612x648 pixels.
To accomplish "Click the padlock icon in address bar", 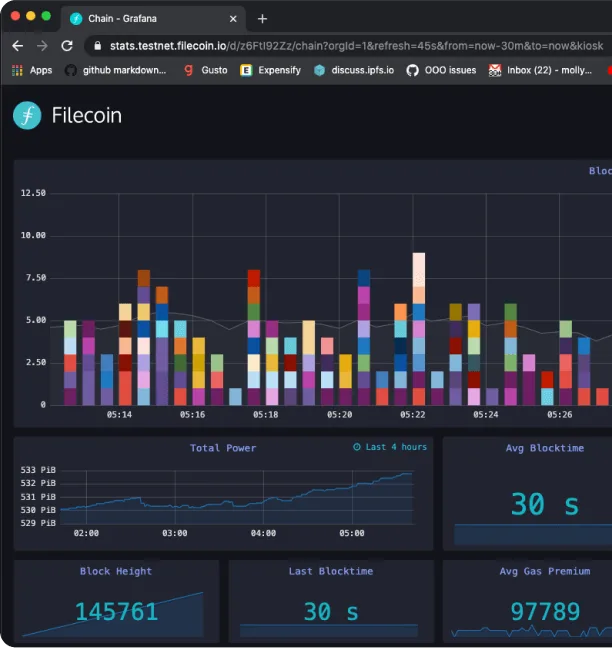I will click(x=98, y=46).
